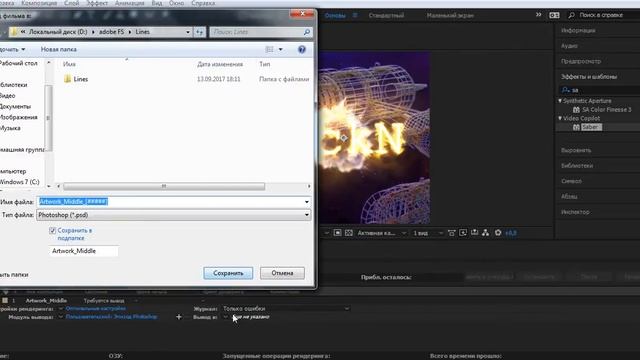The width and height of the screenshot is (640, 360).
Task: Open the Эффект menu
Action: point(97,3)
